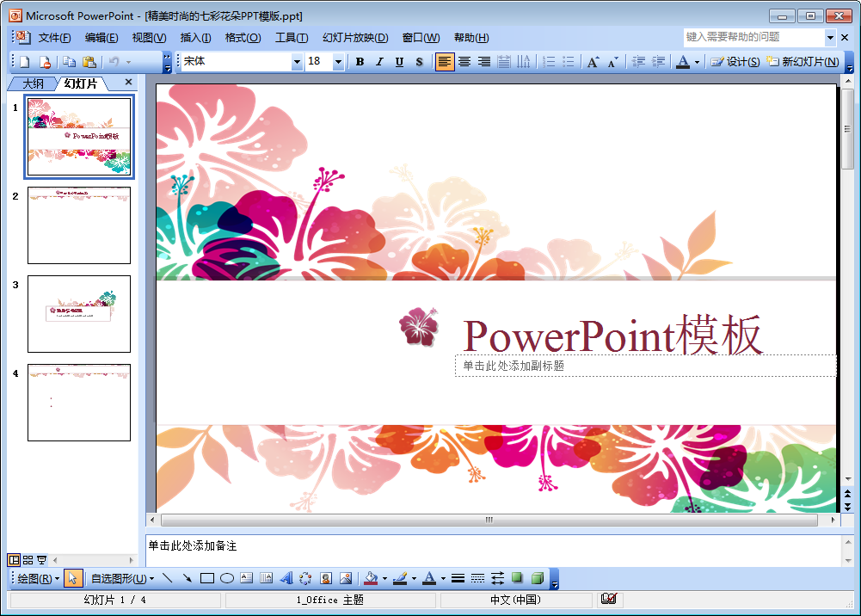This screenshot has width=861, height=616.
Task: Select the 幻灯片 slides tab
Action: pyautogui.click(x=81, y=83)
